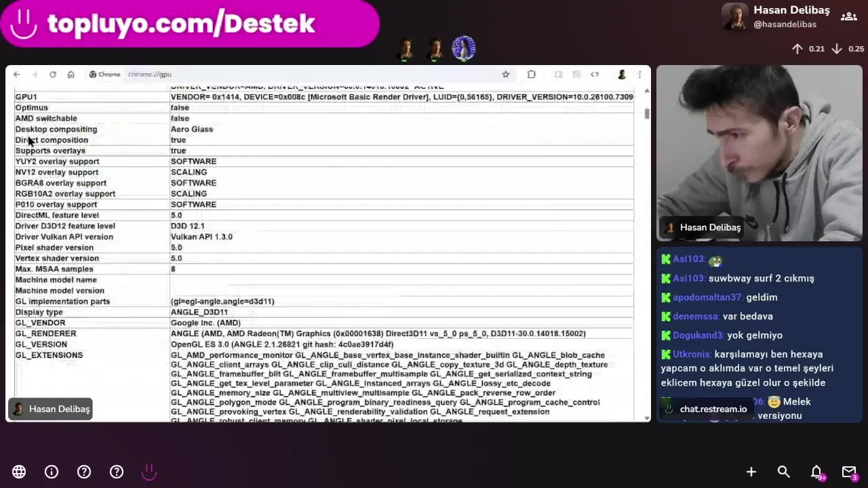The image size is (868, 488).
Task: Click the third purple-ring participant avatar
Action: pyautogui.click(x=464, y=49)
